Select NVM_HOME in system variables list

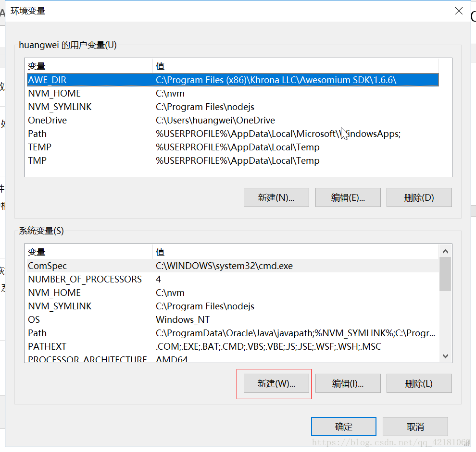point(233,293)
